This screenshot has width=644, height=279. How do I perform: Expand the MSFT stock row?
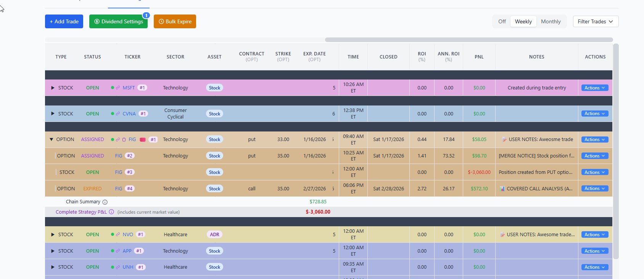pyautogui.click(x=53, y=88)
